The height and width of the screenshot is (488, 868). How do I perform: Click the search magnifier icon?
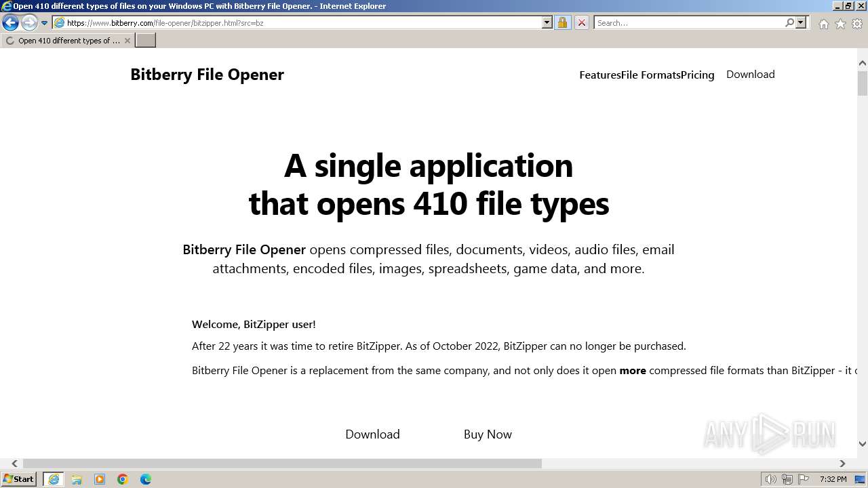coord(789,22)
